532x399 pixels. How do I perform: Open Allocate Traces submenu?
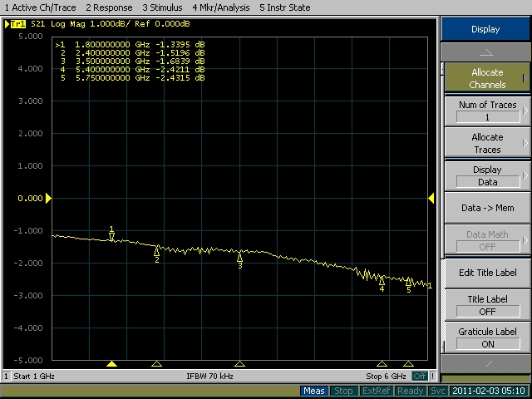[487, 143]
